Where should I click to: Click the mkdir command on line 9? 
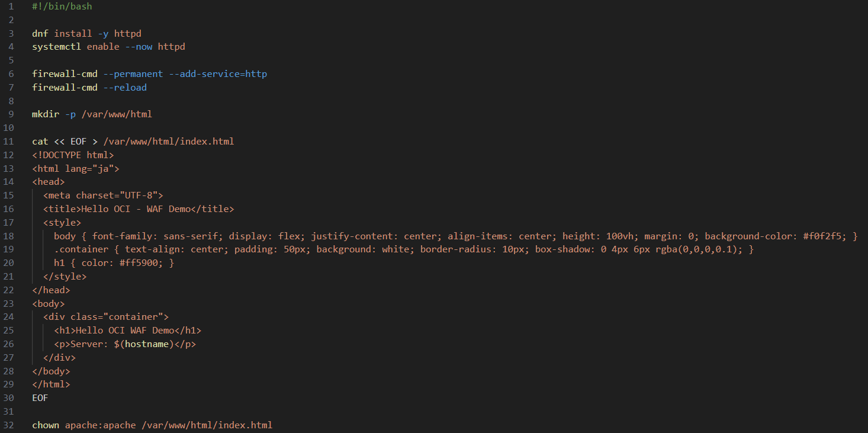click(46, 114)
